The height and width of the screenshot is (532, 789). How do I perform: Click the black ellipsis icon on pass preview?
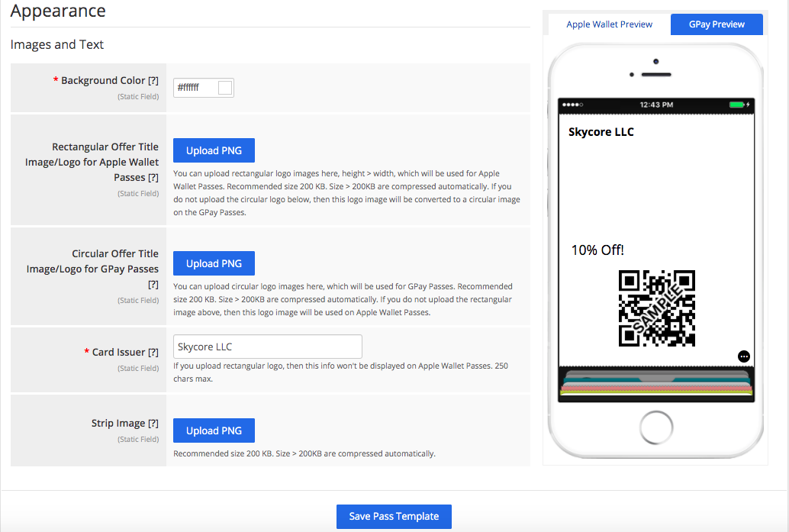click(x=744, y=356)
